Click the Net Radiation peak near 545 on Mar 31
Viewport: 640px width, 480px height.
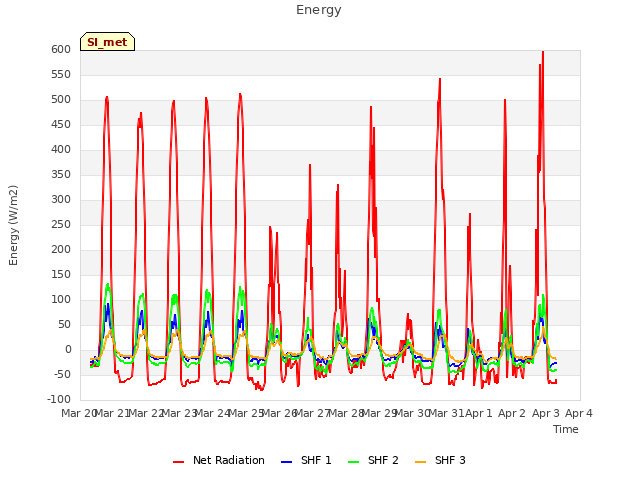(x=440, y=79)
